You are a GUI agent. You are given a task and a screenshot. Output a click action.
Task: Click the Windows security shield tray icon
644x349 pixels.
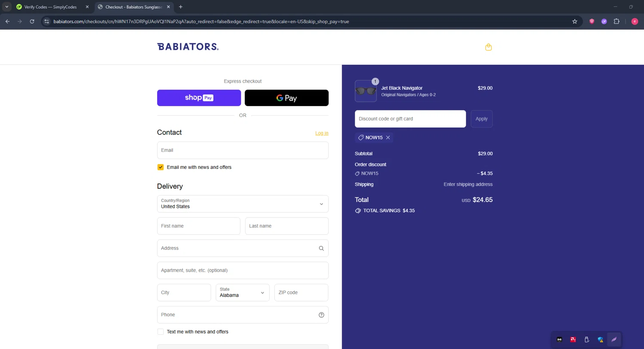[601, 340]
